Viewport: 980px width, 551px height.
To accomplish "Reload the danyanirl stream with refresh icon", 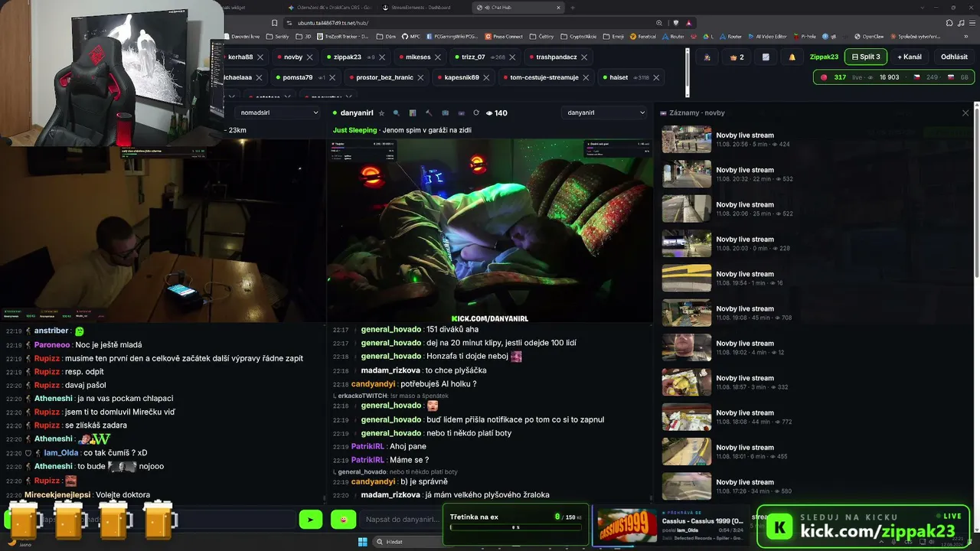I will [476, 113].
